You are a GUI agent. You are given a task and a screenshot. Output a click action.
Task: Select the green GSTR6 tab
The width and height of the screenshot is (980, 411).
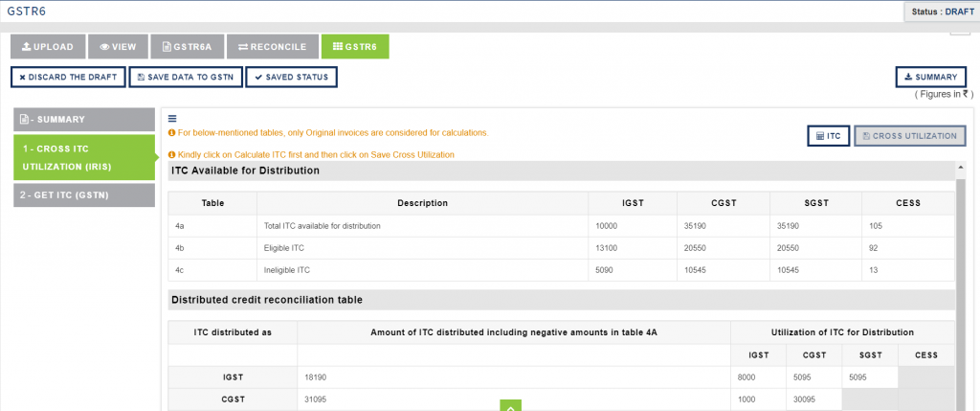point(355,47)
